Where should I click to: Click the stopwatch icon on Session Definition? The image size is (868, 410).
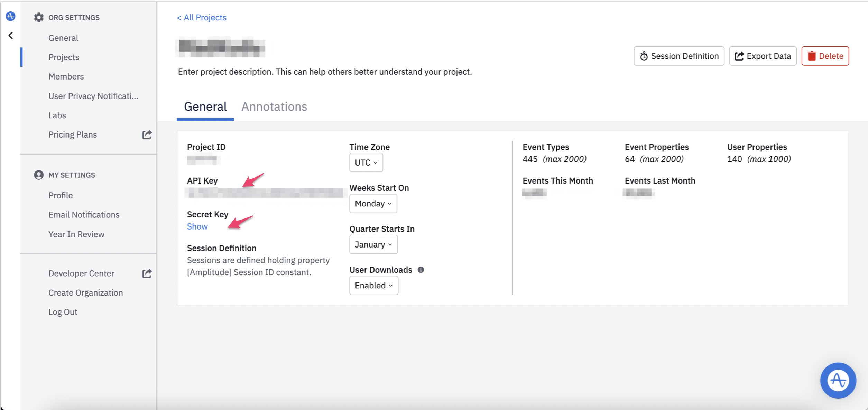tap(644, 56)
